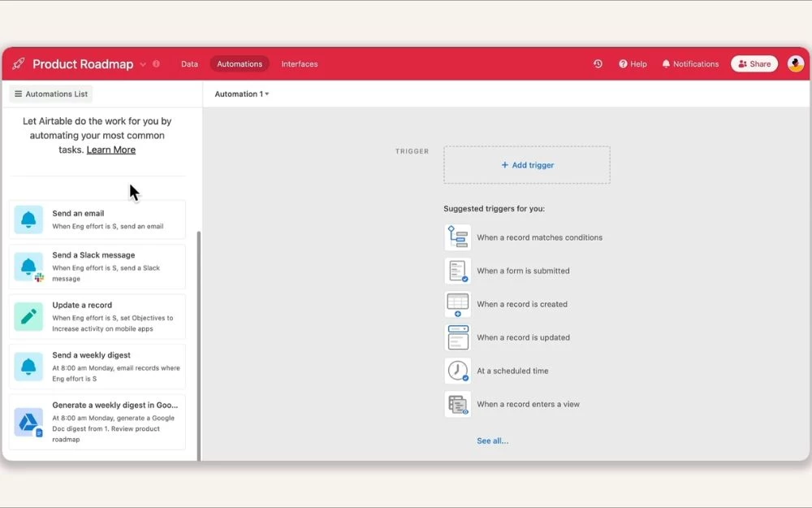Click the rocket icon beside Product Roadmap
The height and width of the screenshot is (508, 812).
[x=19, y=64]
